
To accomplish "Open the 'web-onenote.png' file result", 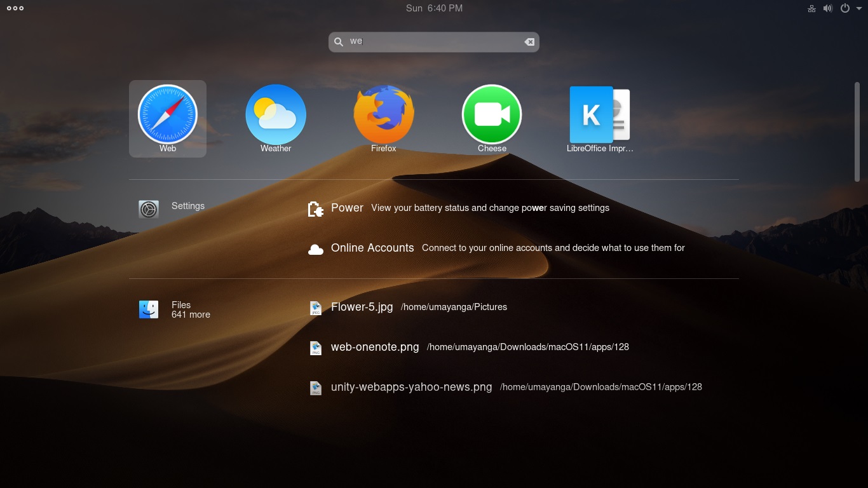I will coord(375,347).
